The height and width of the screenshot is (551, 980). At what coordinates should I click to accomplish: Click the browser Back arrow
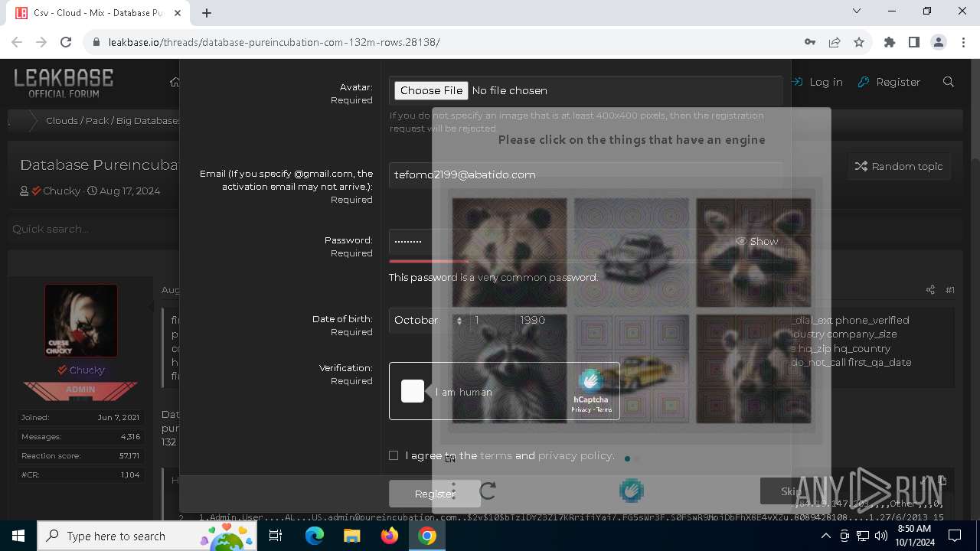pyautogui.click(x=17, y=42)
